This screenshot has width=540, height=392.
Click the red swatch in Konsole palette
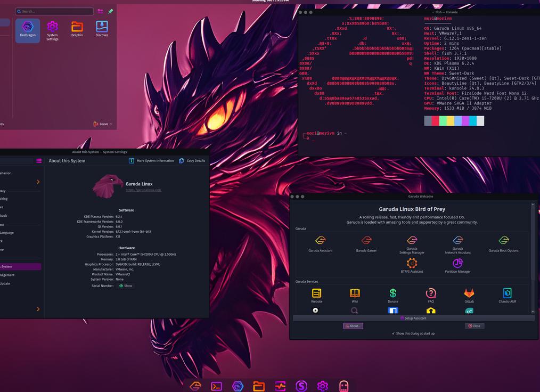(435, 121)
